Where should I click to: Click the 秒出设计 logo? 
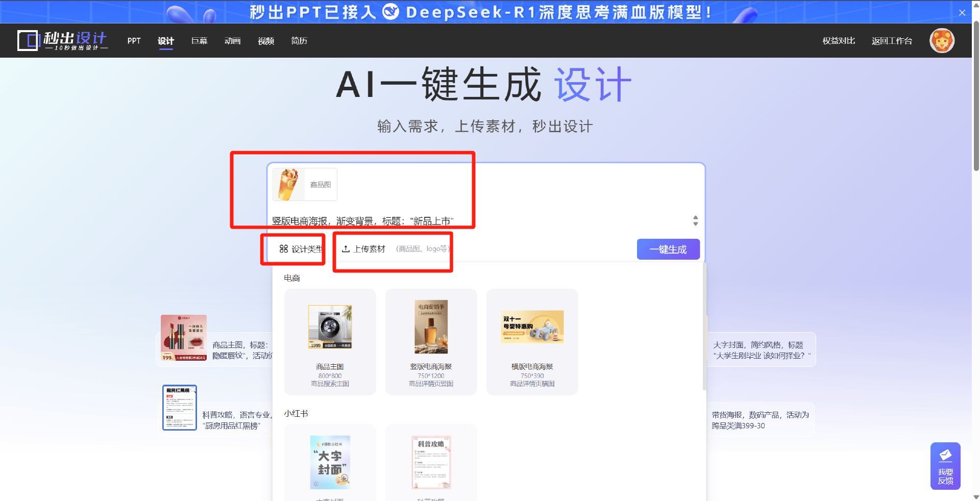[62, 40]
